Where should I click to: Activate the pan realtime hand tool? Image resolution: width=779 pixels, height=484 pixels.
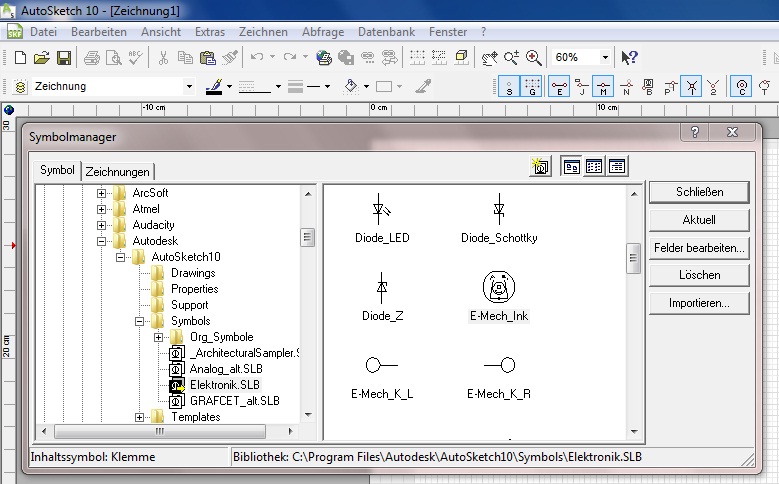[489, 58]
